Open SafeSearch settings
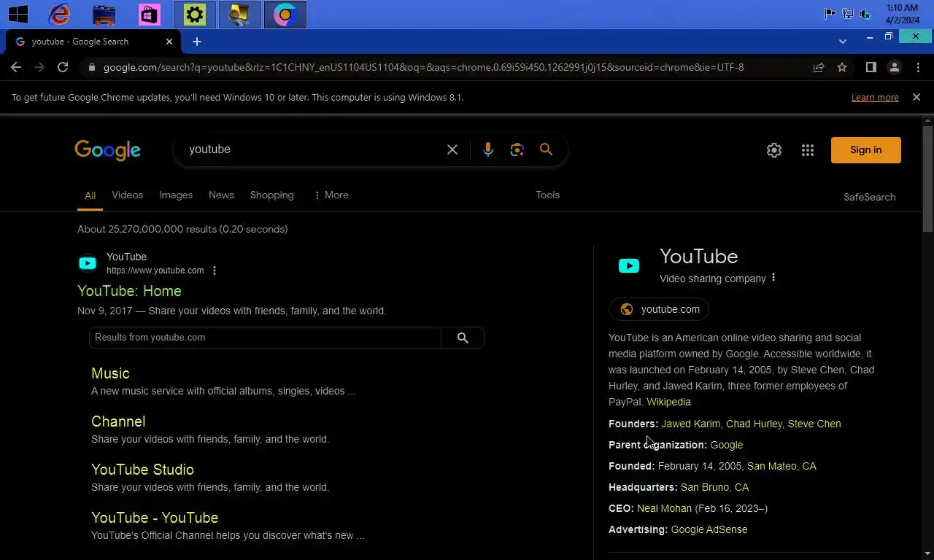 (x=869, y=197)
